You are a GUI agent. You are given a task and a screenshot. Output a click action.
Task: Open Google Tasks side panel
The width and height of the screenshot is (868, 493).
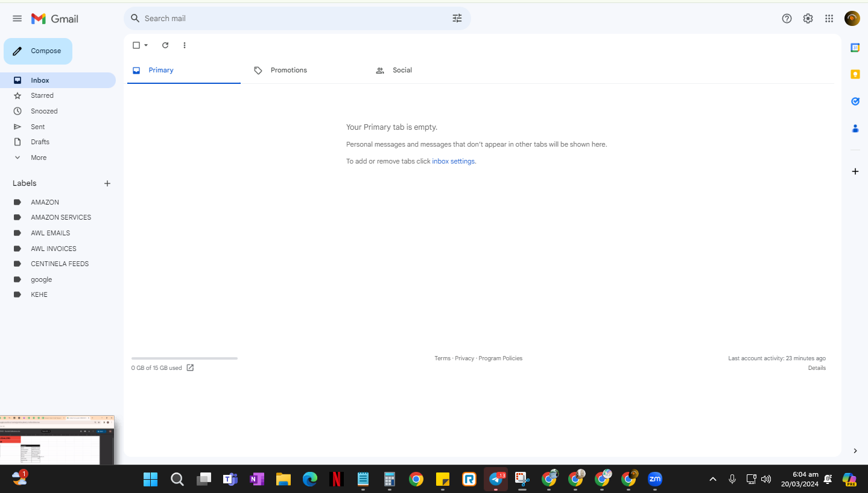point(855,101)
